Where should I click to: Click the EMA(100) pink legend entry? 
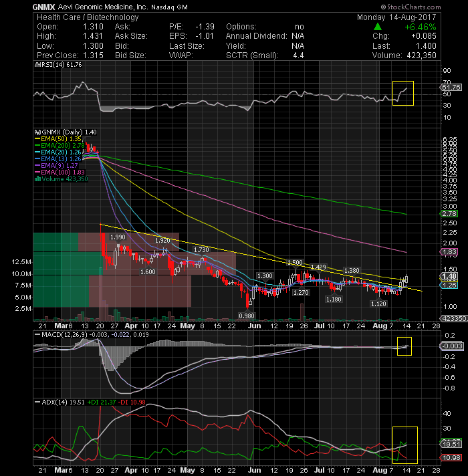(60, 172)
